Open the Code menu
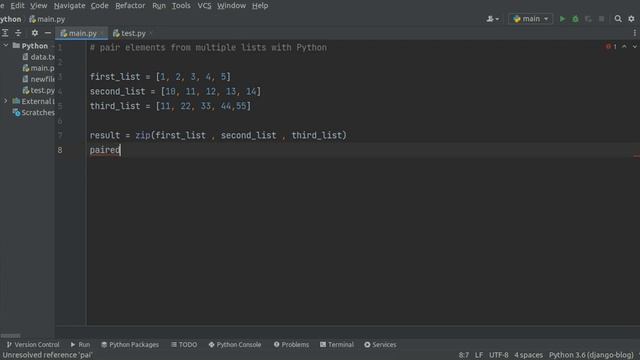This screenshot has height=360, width=640. tap(100, 6)
